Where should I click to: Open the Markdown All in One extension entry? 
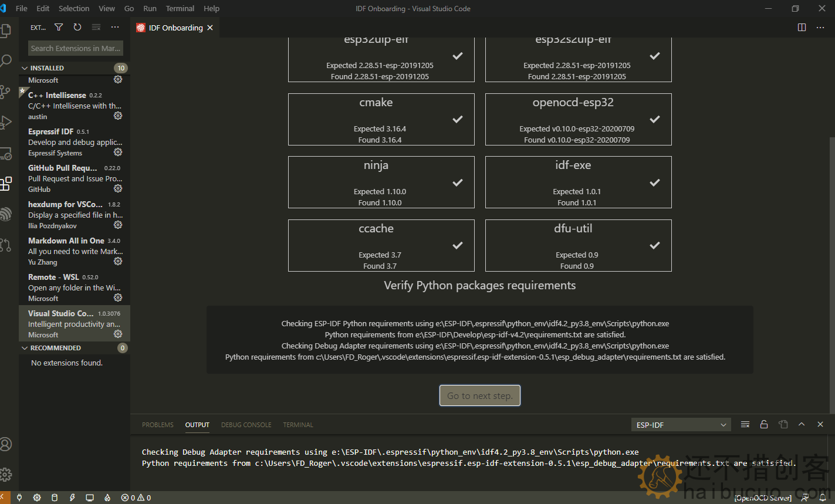75,251
